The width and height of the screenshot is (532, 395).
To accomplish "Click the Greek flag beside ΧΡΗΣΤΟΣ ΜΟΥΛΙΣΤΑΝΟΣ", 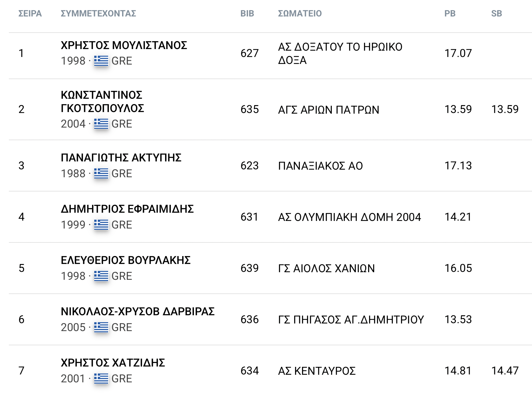I will tap(101, 61).
